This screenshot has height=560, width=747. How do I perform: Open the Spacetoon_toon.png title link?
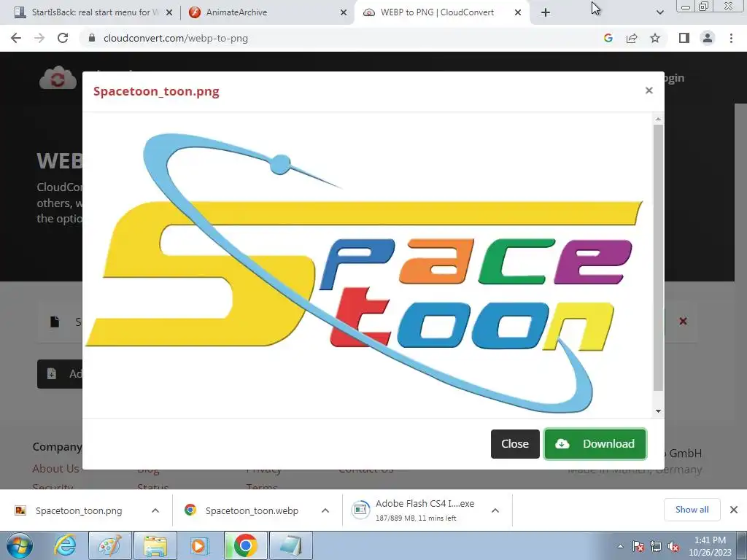point(156,91)
